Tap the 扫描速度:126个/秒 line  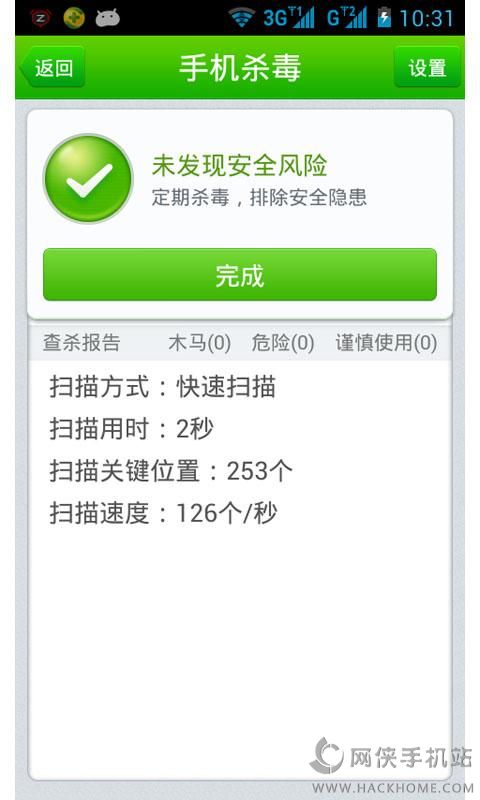click(163, 513)
